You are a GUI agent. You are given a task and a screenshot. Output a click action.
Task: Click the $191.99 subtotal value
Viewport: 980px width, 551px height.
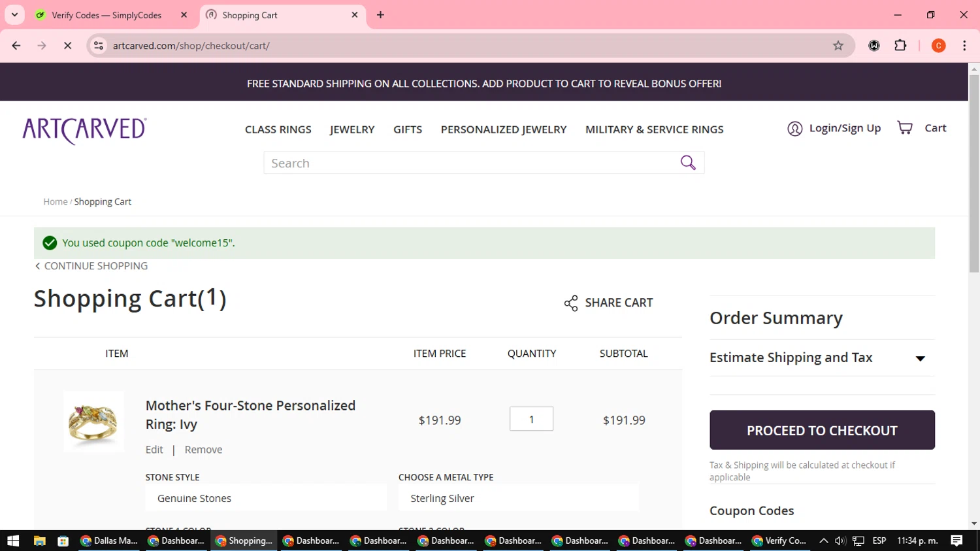coord(624,420)
